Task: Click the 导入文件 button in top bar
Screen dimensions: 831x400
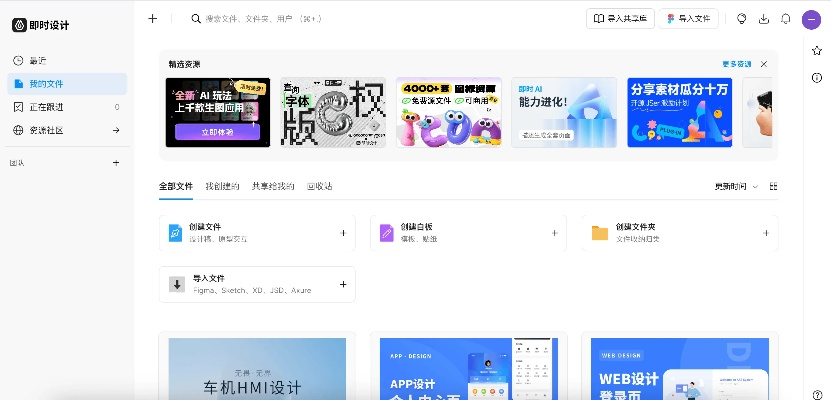Action: tap(688, 18)
